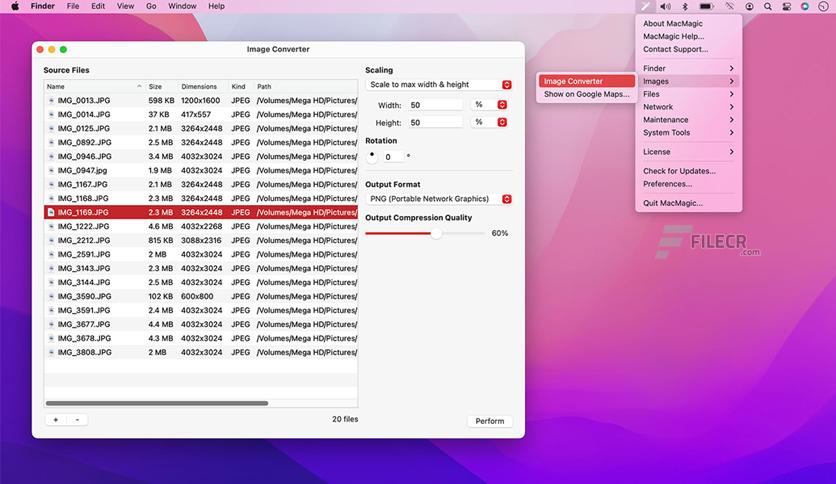
Task: Open Preferences... from the menu
Action: click(x=688, y=183)
